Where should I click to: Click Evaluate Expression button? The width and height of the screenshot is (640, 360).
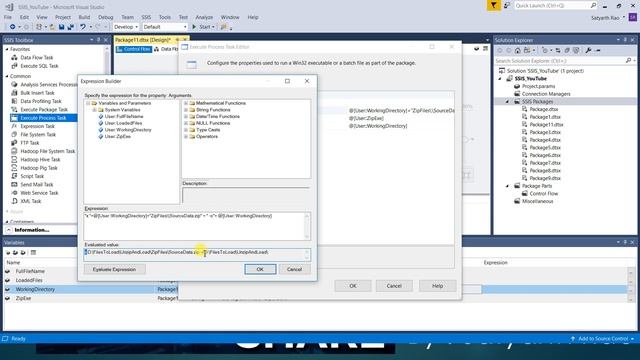tap(114, 269)
